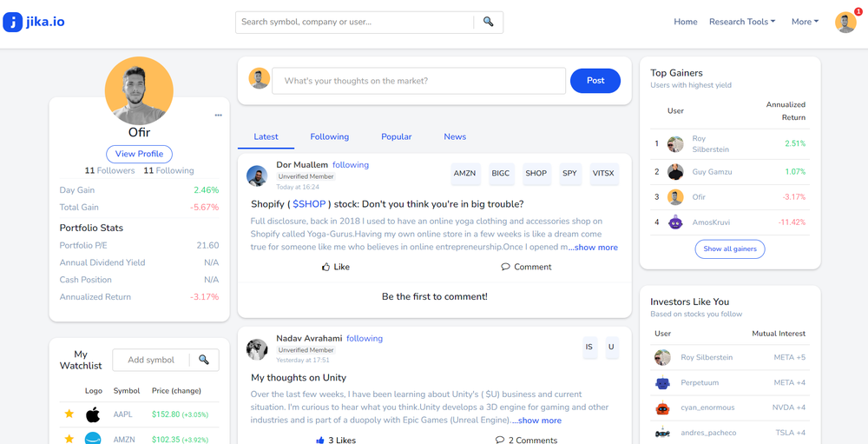
Task: Switch to the Popular tab
Action: [x=397, y=137]
